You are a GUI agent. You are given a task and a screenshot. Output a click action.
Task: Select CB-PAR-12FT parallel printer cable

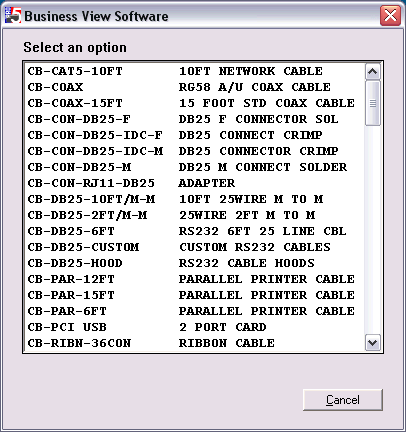tap(194, 279)
